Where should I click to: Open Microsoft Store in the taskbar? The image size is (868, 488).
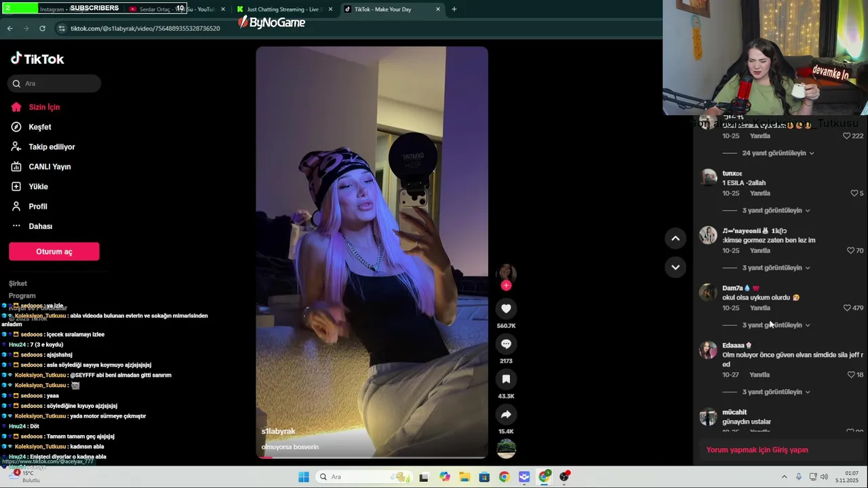[484, 477]
